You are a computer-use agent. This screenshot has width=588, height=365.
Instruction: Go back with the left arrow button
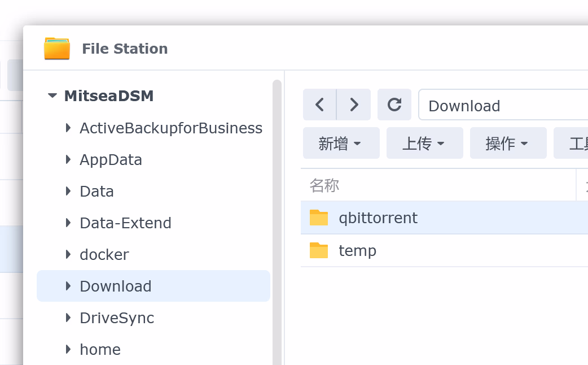point(319,105)
